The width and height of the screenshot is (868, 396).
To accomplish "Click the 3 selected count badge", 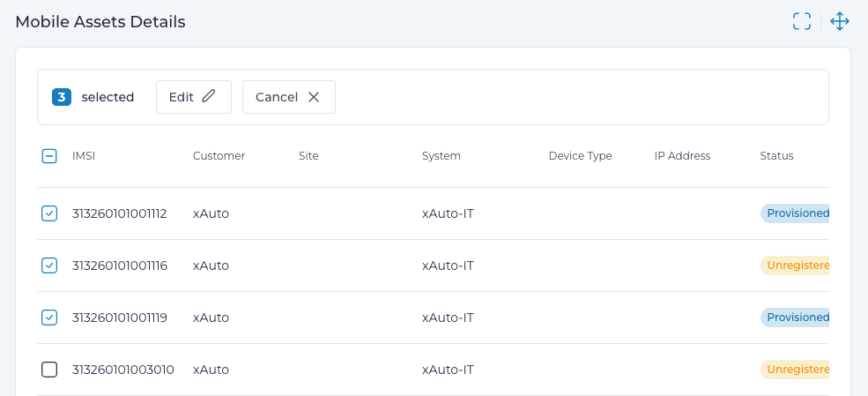I will tap(62, 98).
